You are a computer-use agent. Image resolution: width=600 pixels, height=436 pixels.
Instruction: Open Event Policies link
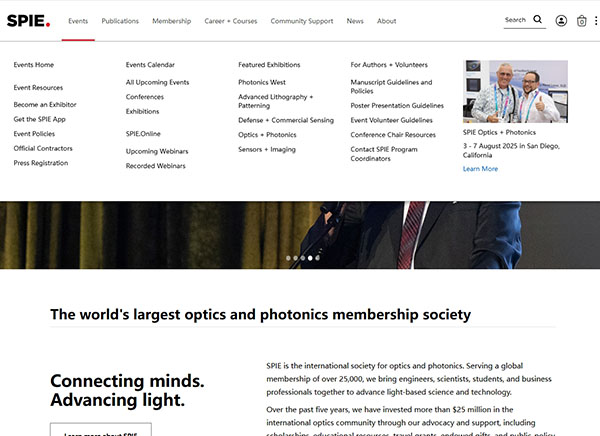click(x=34, y=134)
